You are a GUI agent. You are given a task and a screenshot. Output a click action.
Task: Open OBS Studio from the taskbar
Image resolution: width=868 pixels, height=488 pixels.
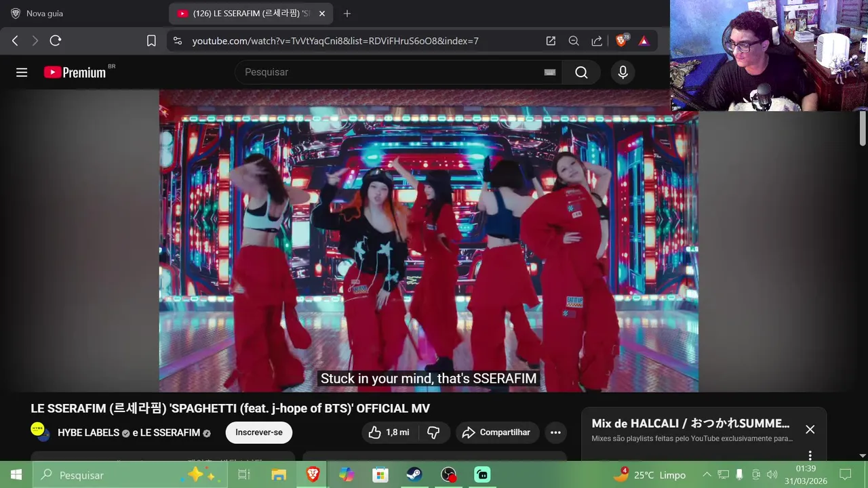[x=448, y=475]
